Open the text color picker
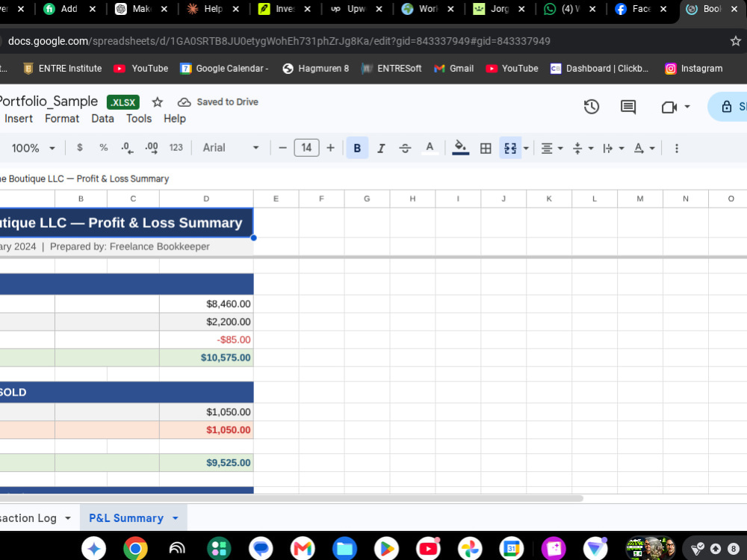 tap(430, 148)
